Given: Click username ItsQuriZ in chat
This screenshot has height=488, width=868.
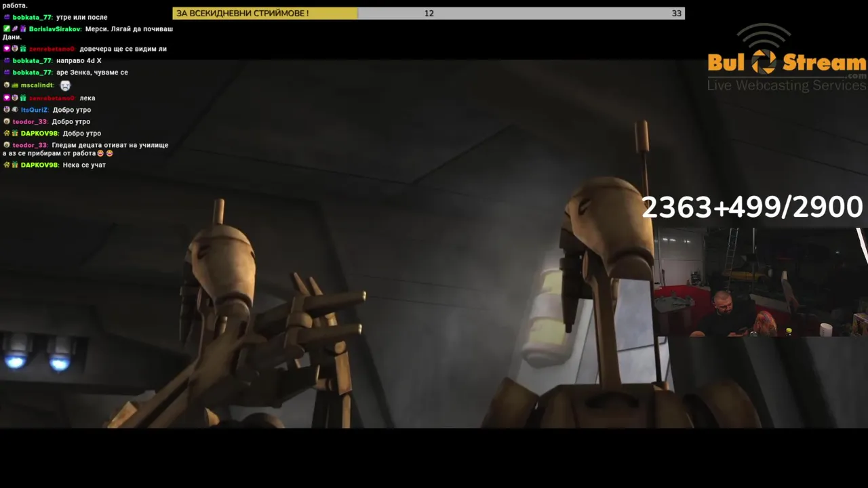Looking at the screenshot, I should (34, 110).
